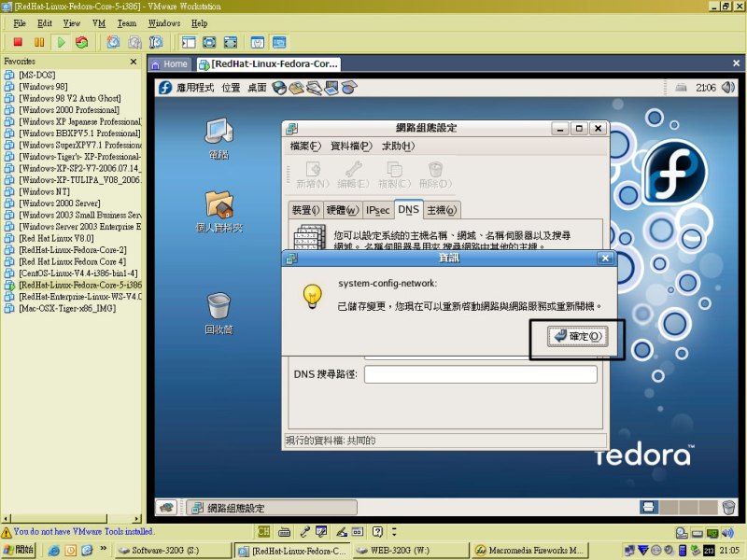Open the Team menu
This screenshot has height=560, width=747.
click(127, 22)
